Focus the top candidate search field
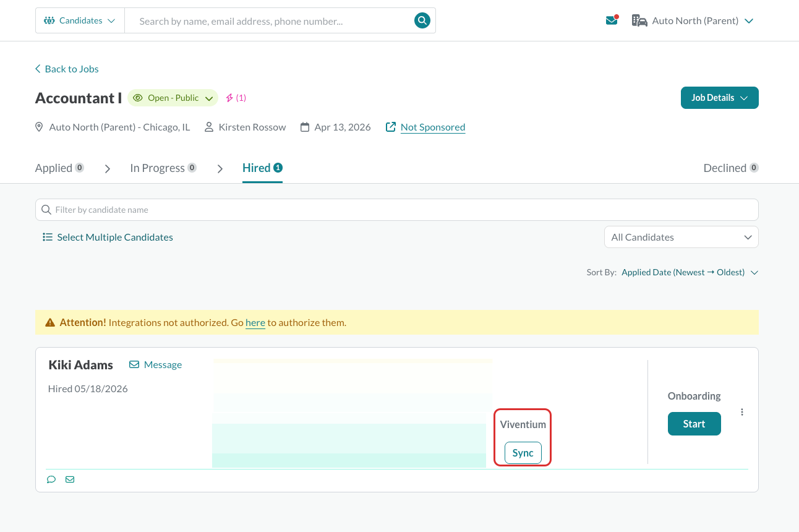The height and width of the screenshot is (532, 799). tap(269, 21)
